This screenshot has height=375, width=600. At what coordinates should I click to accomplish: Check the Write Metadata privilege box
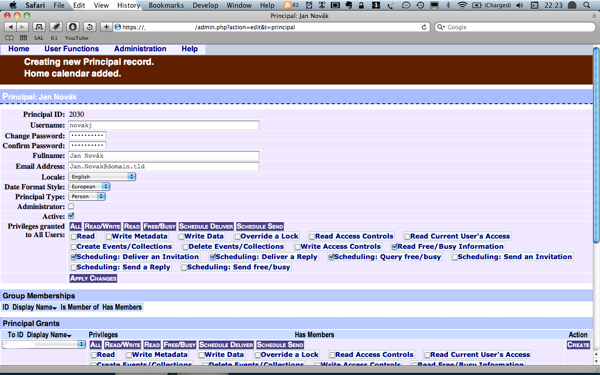109,236
